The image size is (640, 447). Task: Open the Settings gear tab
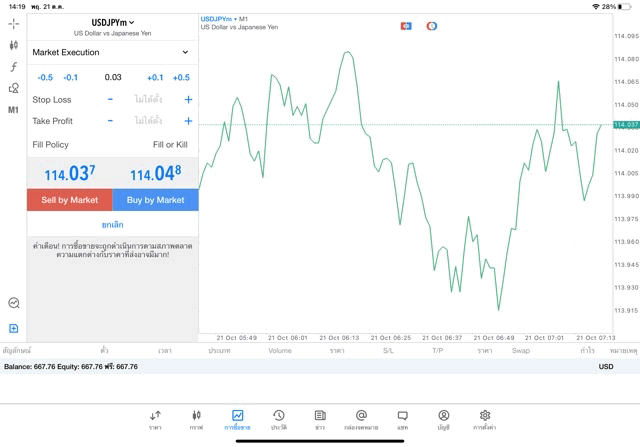tap(485, 419)
